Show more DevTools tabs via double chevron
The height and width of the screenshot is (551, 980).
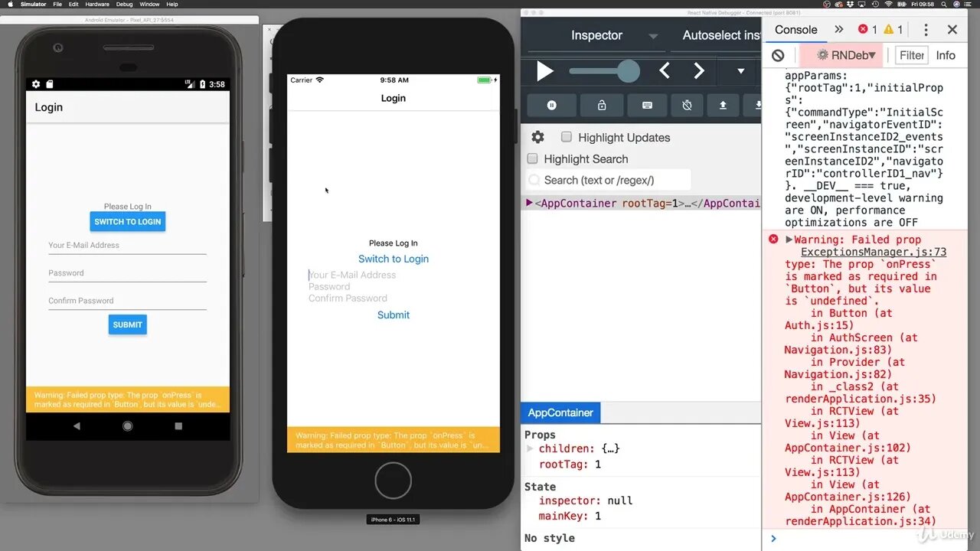coord(838,29)
